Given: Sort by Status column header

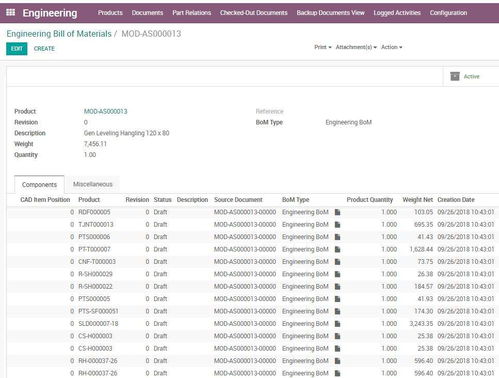Looking at the screenshot, I should pyautogui.click(x=162, y=200).
